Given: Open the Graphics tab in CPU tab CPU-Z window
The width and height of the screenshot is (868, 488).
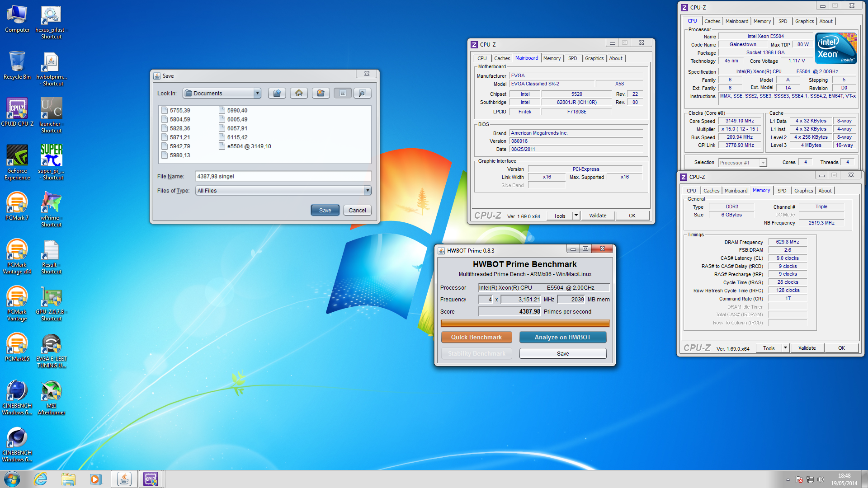Looking at the screenshot, I should (x=804, y=21).
